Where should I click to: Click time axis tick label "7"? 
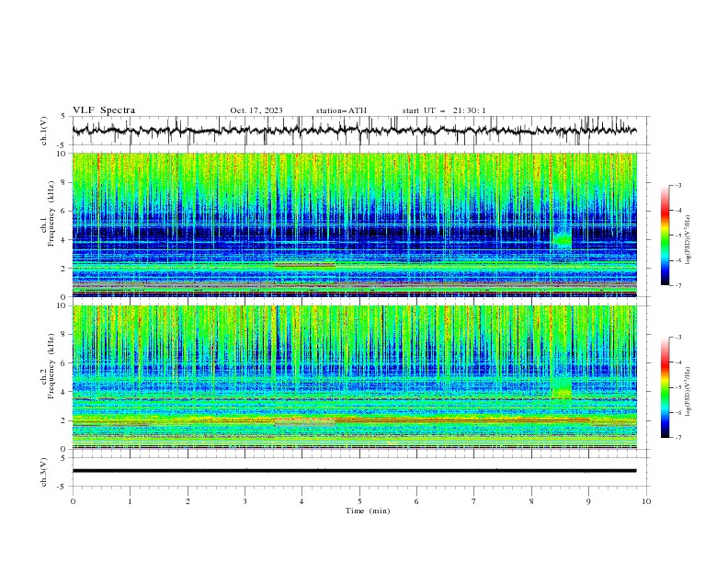tap(473, 501)
